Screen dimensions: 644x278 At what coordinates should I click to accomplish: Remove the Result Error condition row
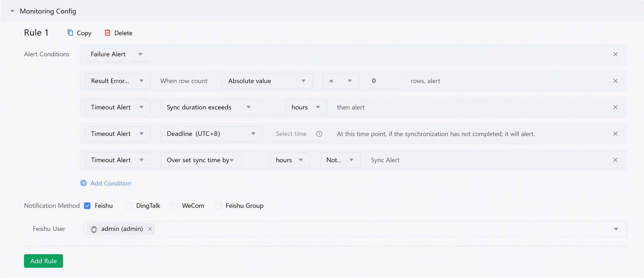tap(615, 81)
